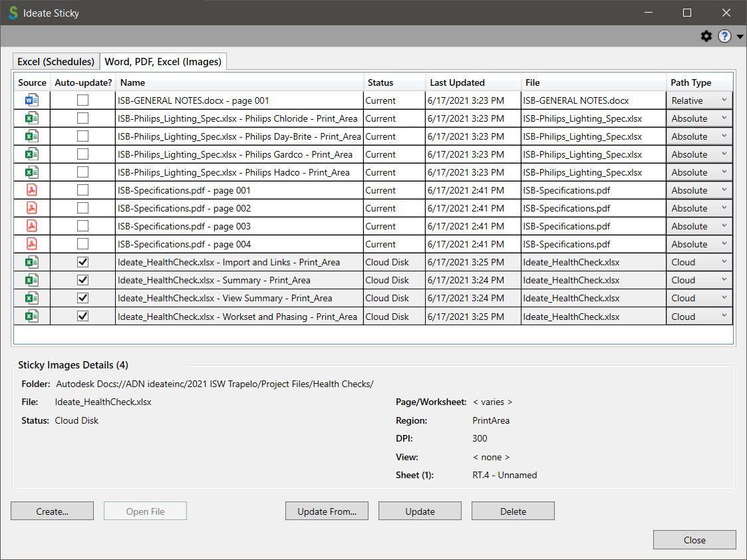Uncheck auto-update for View Summary row
747x560 pixels.
coord(83,298)
